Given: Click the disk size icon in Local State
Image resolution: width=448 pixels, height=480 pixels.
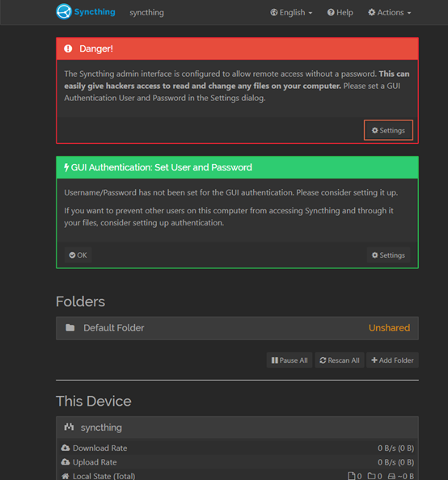Looking at the screenshot, I should tap(391, 476).
